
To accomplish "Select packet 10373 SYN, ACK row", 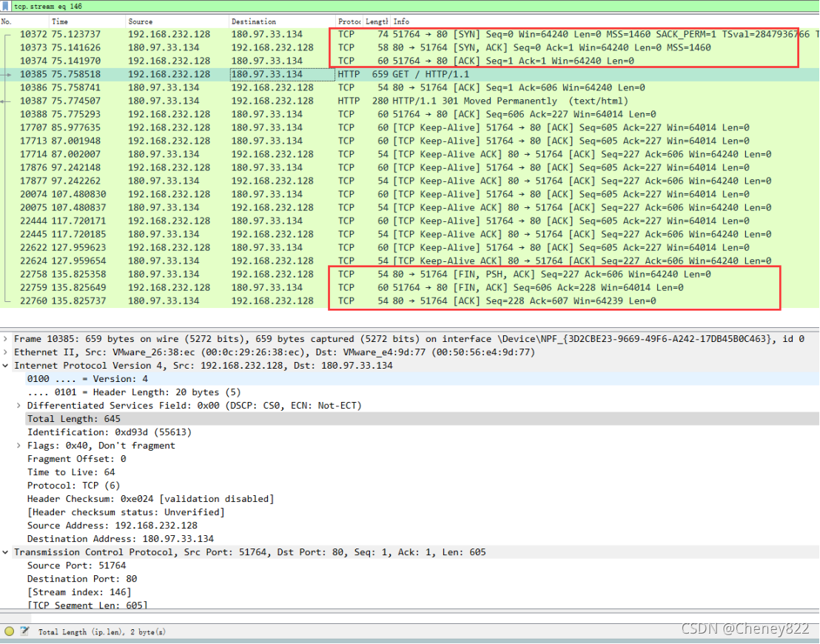I will [x=409, y=47].
